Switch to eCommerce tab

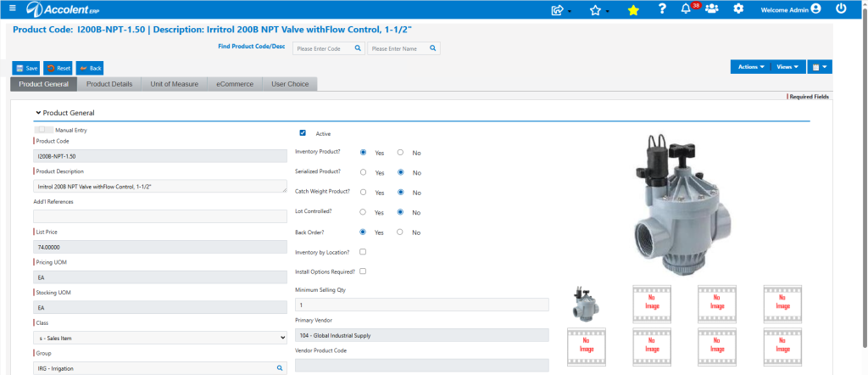tap(235, 84)
